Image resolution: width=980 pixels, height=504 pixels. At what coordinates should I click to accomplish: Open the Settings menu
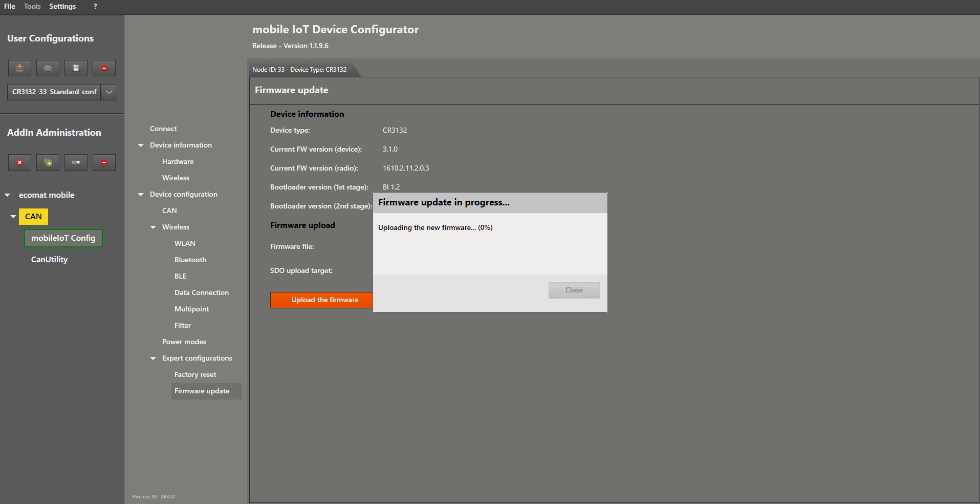click(x=62, y=6)
